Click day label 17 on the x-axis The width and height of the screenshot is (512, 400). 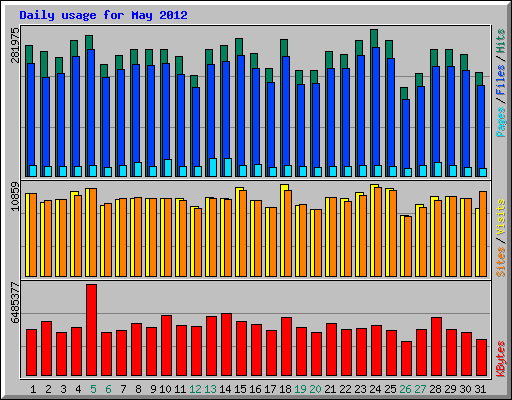pos(270,389)
